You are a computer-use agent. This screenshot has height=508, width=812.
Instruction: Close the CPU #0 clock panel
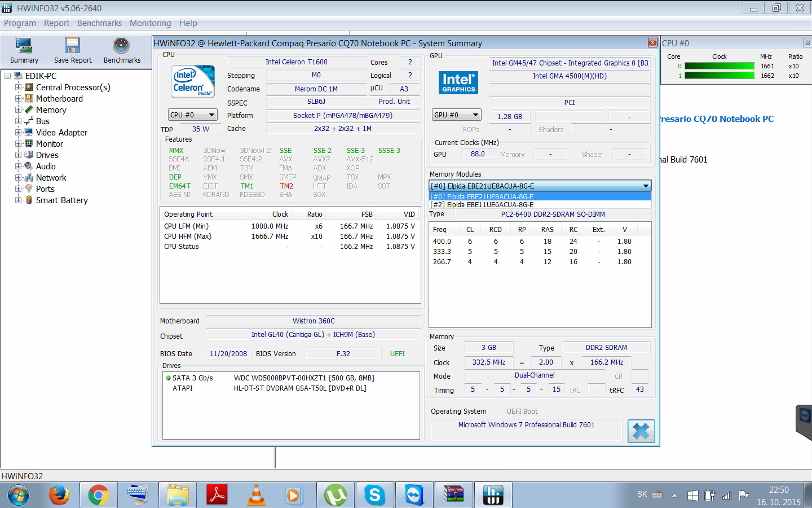point(807,43)
